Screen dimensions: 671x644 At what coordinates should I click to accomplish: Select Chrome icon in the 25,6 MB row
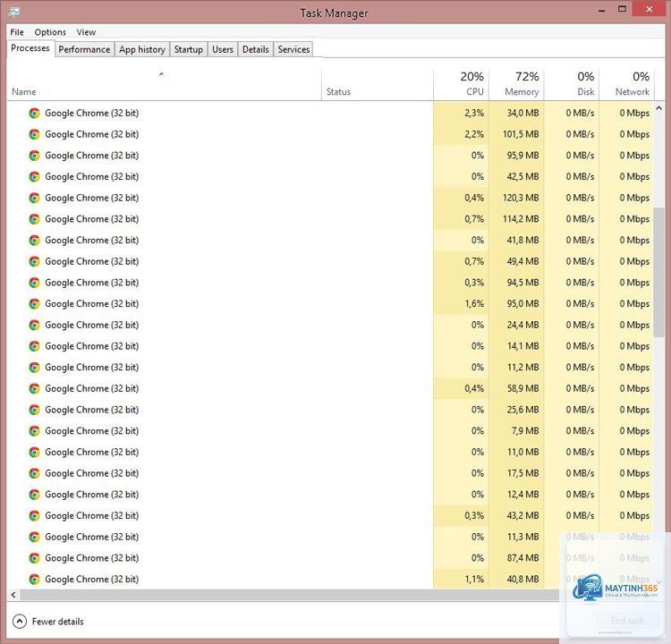coord(34,410)
